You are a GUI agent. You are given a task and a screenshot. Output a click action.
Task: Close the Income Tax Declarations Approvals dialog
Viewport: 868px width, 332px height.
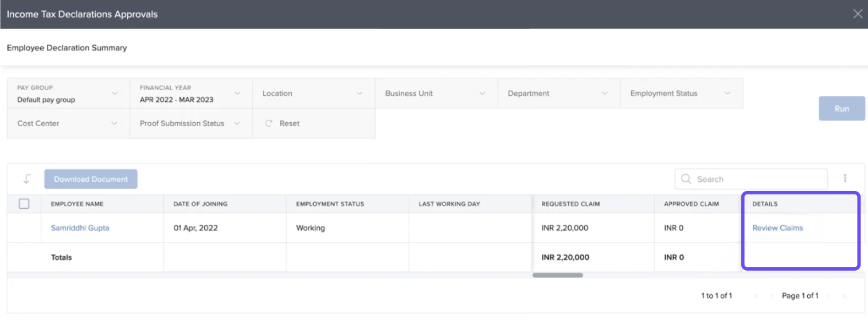tap(857, 14)
